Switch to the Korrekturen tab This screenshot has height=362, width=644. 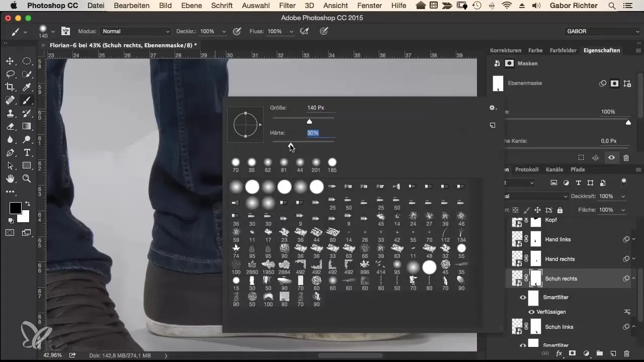(x=506, y=50)
